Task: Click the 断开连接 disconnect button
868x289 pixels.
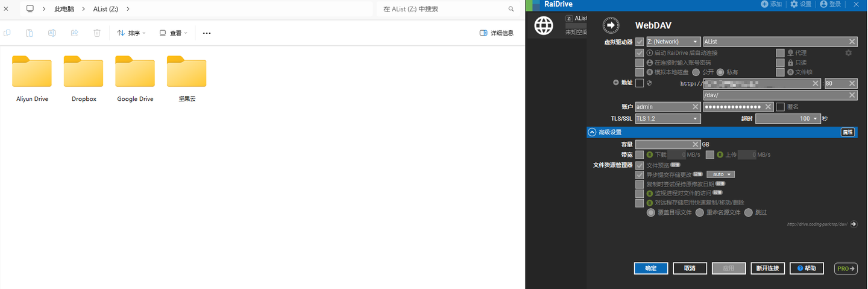Action: [767, 268]
